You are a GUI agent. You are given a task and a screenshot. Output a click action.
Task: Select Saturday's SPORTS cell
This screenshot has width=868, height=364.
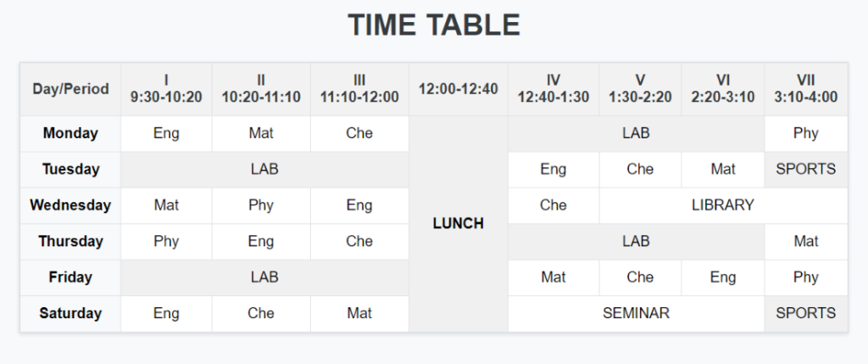[x=806, y=314]
